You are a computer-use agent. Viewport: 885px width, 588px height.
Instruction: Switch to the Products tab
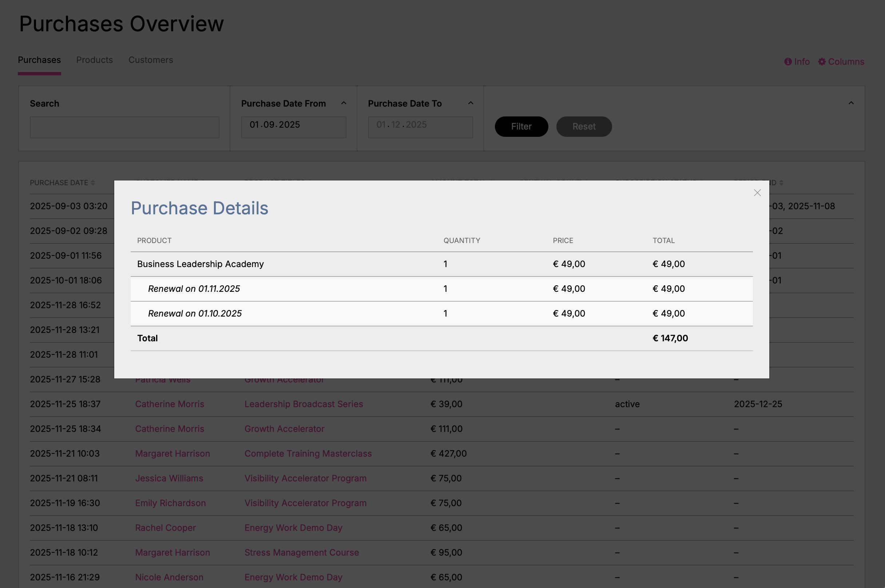tap(95, 60)
